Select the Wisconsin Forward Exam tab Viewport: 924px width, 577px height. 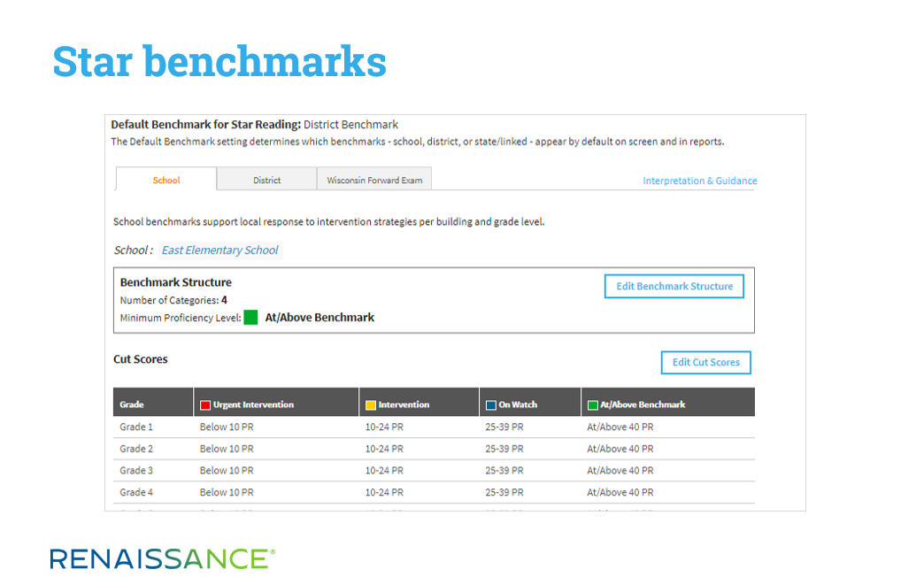pyautogui.click(x=374, y=180)
